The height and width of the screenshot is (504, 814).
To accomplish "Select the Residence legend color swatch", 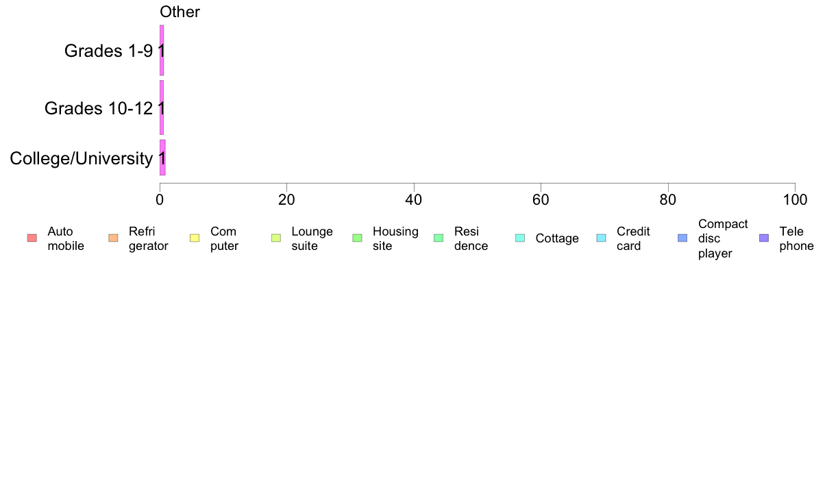I will click(439, 238).
